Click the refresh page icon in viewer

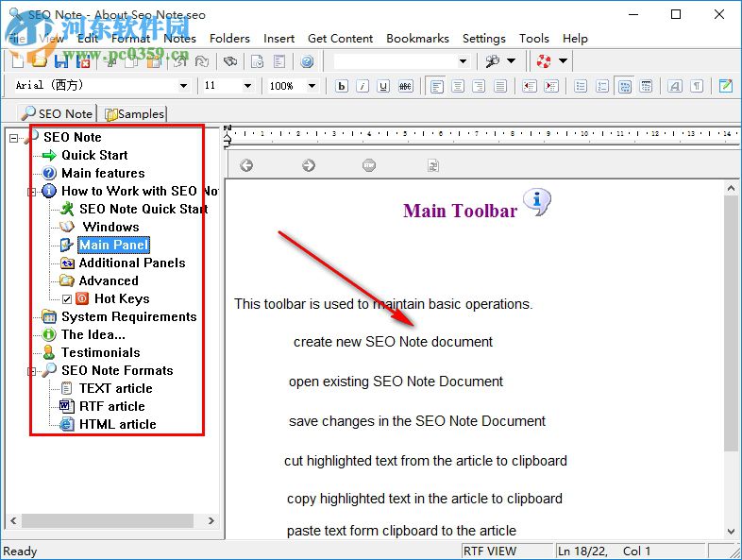coord(433,165)
